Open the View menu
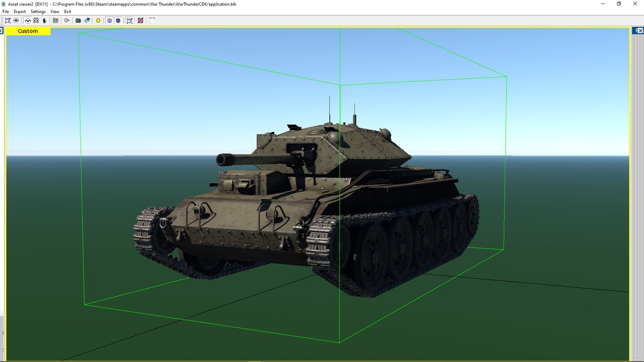644x362 pixels. [55, 12]
